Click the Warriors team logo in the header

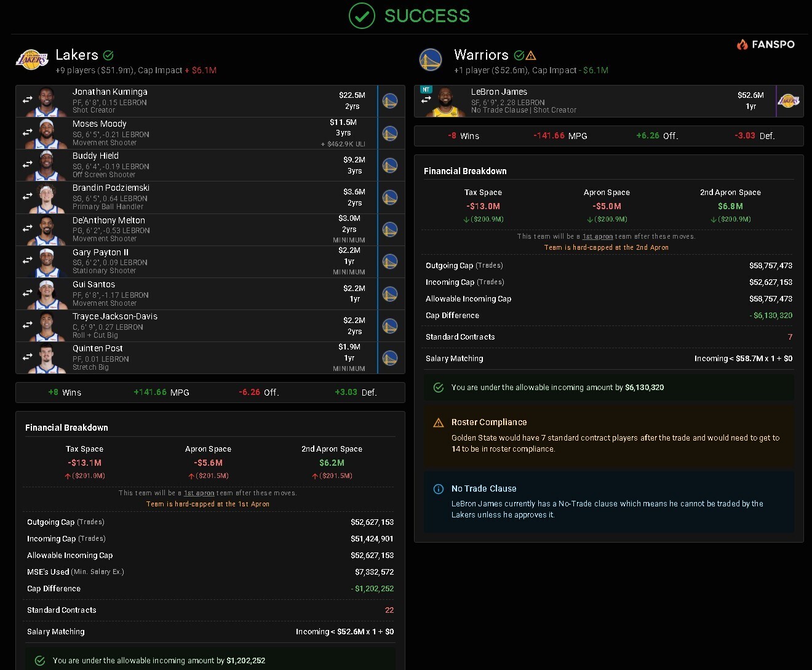(x=431, y=60)
